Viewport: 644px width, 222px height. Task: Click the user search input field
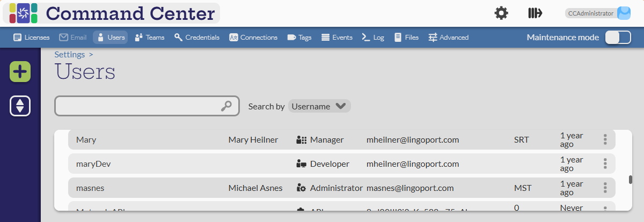click(x=137, y=106)
